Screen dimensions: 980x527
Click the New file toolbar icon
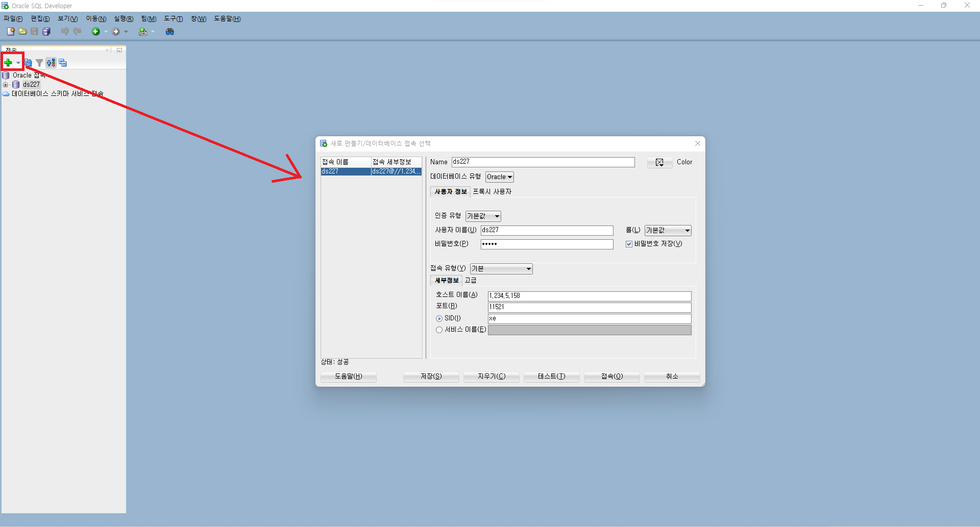pos(11,32)
